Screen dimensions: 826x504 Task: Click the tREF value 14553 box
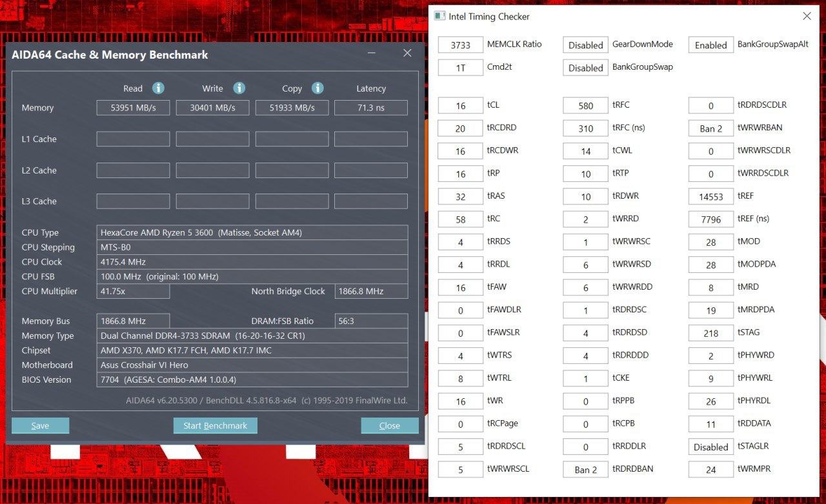click(x=710, y=196)
